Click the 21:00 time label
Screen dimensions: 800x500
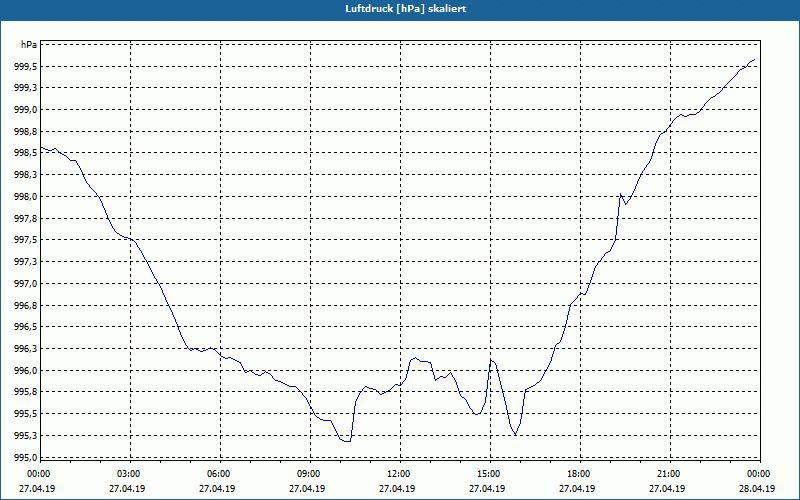coord(670,474)
